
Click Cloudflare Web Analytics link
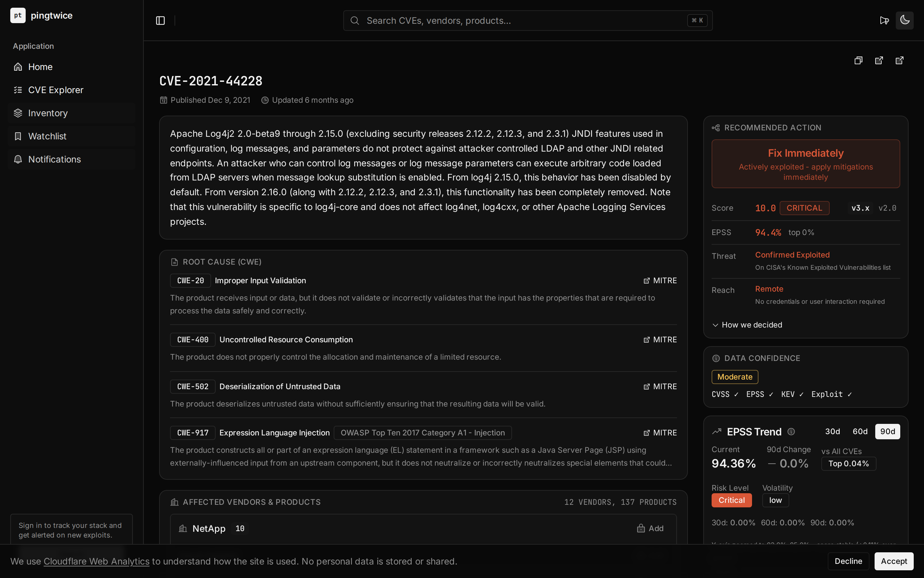pos(96,562)
